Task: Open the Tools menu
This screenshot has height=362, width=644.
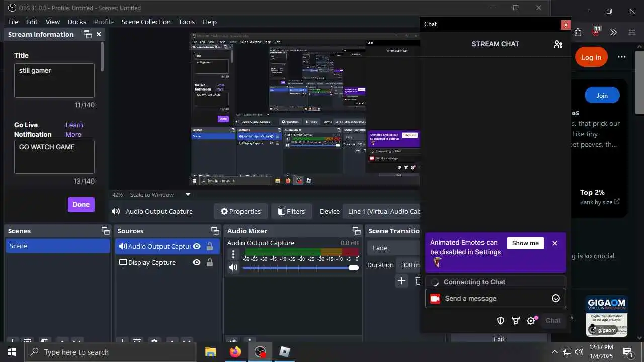Action: [187, 22]
